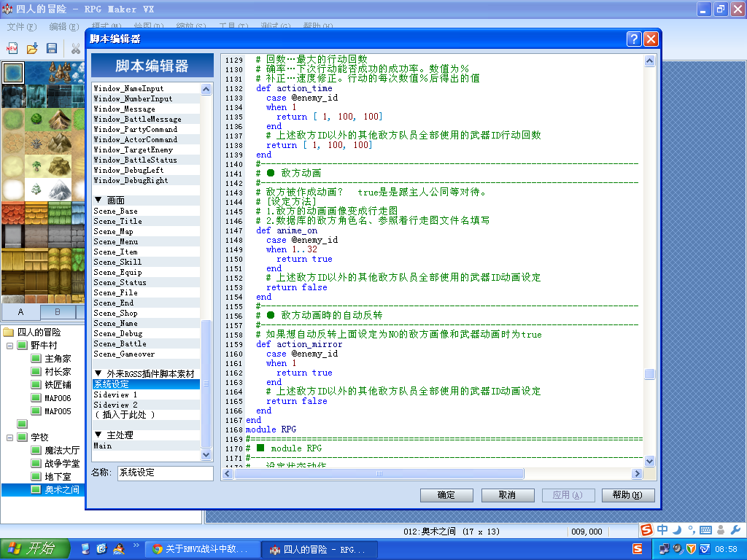Select the highlighted water tile in the tileset palette
Viewport: 747px width, 560px height.
13,73
